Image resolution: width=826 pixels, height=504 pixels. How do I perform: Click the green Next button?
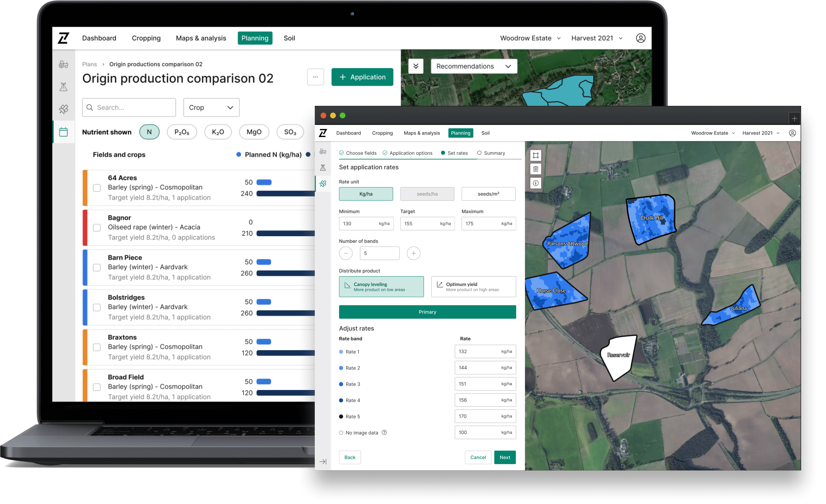point(505,457)
